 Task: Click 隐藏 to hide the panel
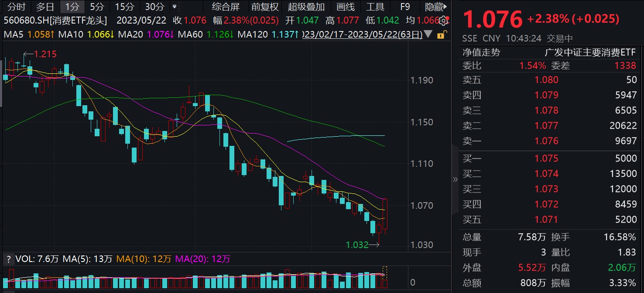[434, 7]
